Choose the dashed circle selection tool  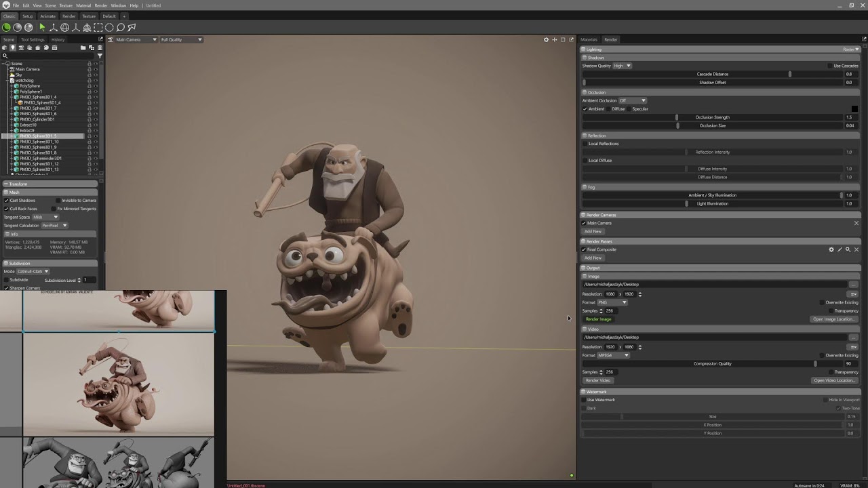click(x=109, y=27)
